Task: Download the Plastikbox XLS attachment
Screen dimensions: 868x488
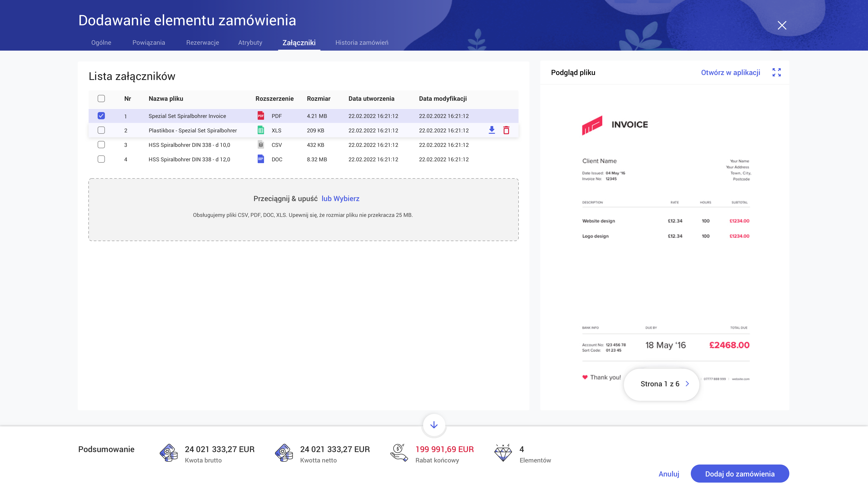Action: (492, 130)
